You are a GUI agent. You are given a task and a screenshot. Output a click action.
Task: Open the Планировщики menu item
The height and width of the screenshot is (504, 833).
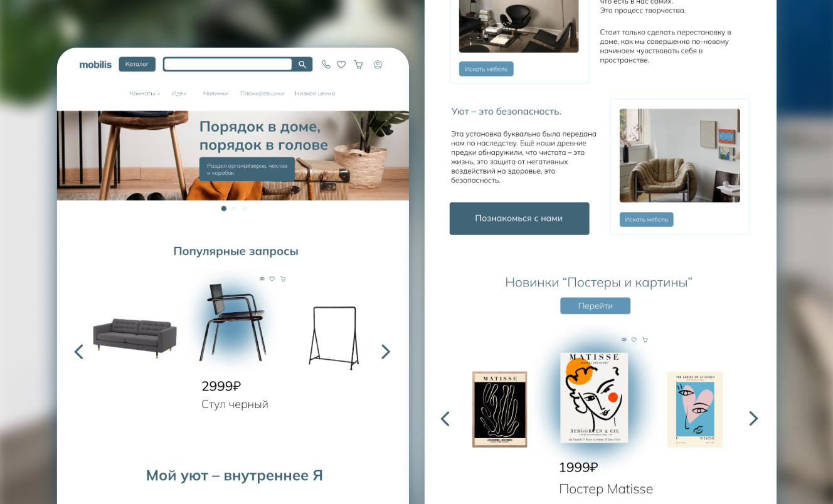262,93
